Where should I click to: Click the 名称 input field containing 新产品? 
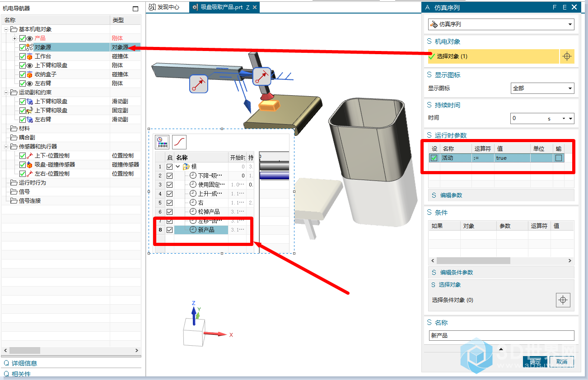pyautogui.click(x=501, y=336)
